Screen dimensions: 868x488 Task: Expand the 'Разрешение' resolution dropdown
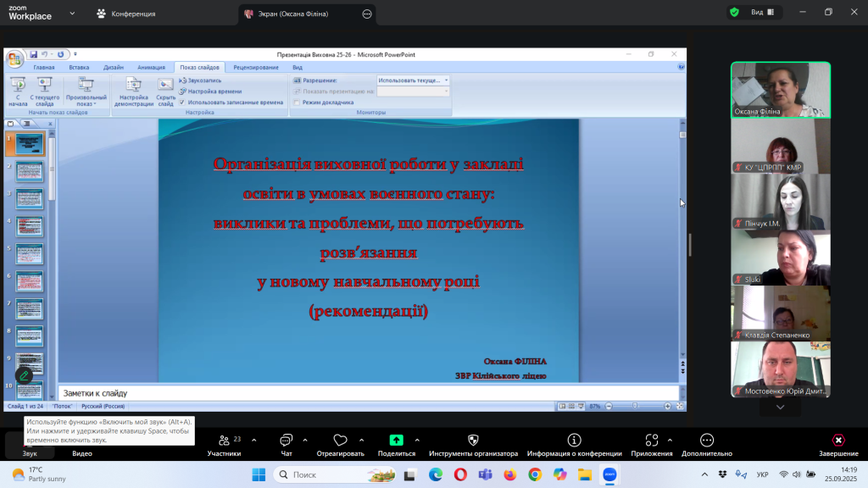446,80
